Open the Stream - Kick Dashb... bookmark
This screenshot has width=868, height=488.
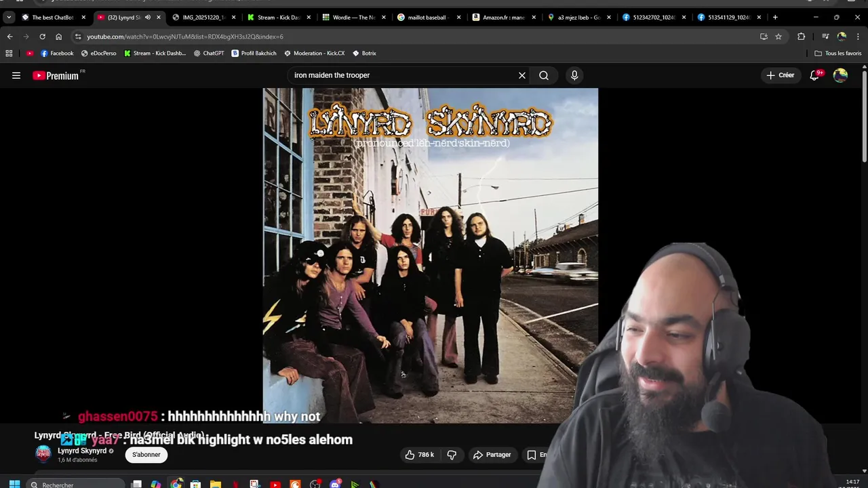pos(155,53)
